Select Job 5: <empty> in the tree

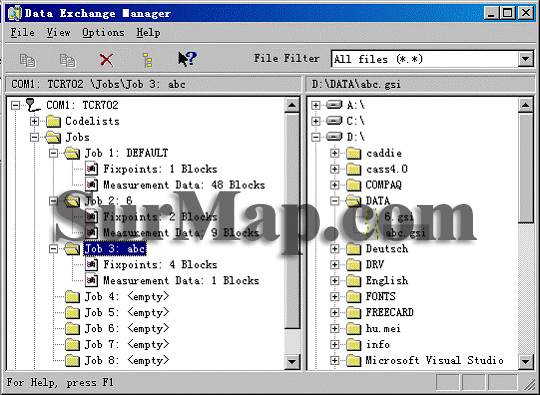click(x=127, y=313)
